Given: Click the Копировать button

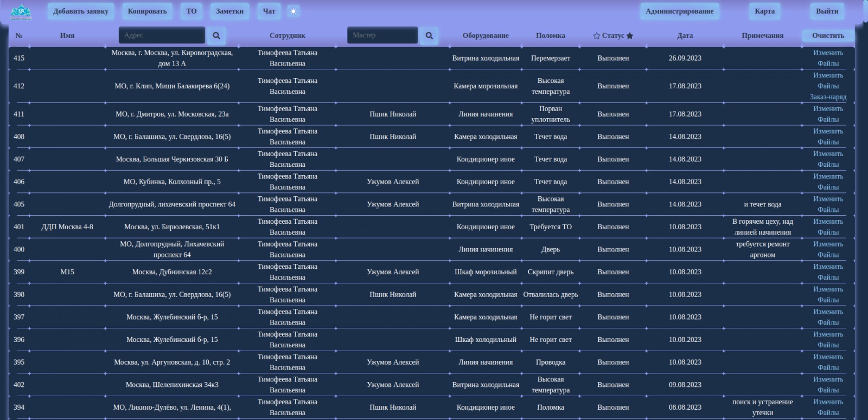Looking at the screenshot, I should tap(148, 11).
